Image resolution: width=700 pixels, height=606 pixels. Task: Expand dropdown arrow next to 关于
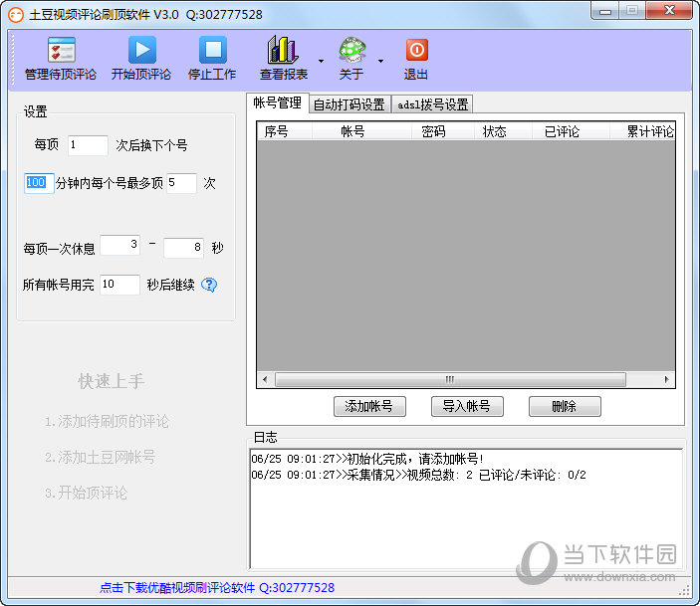[380, 61]
